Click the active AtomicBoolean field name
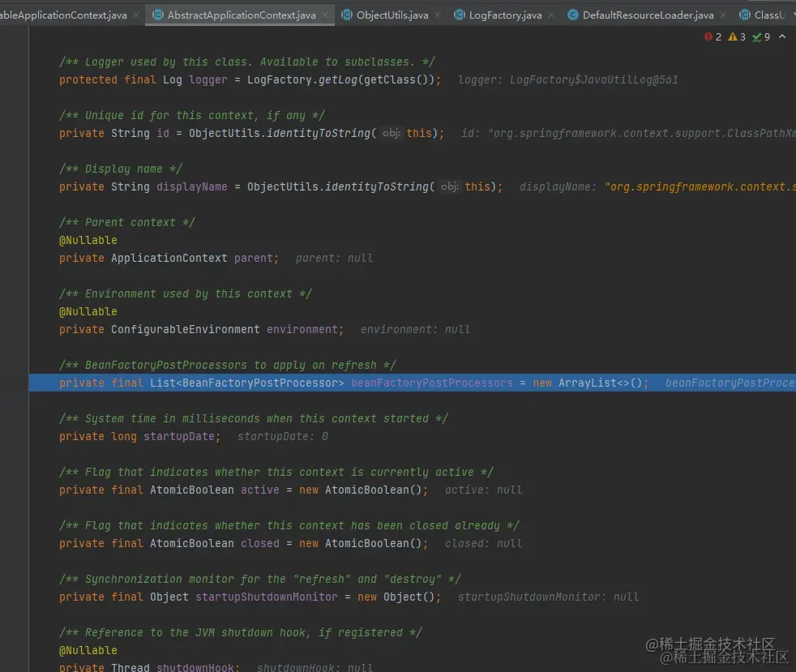Viewport: 796px width, 672px height. (260, 490)
